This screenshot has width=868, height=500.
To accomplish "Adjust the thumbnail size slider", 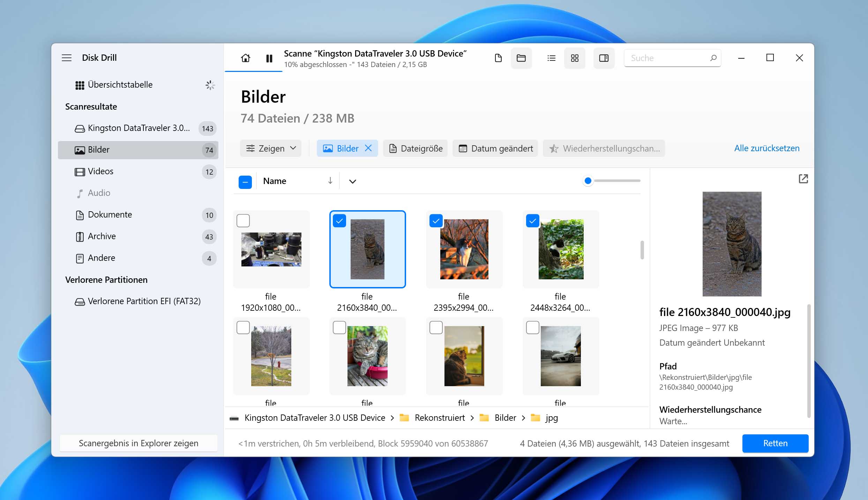I will tap(588, 181).
